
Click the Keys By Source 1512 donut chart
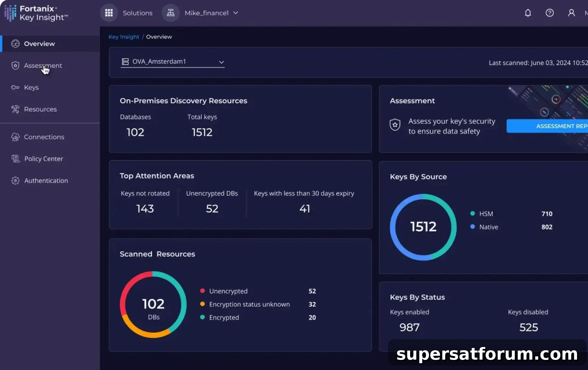(423, 227)
